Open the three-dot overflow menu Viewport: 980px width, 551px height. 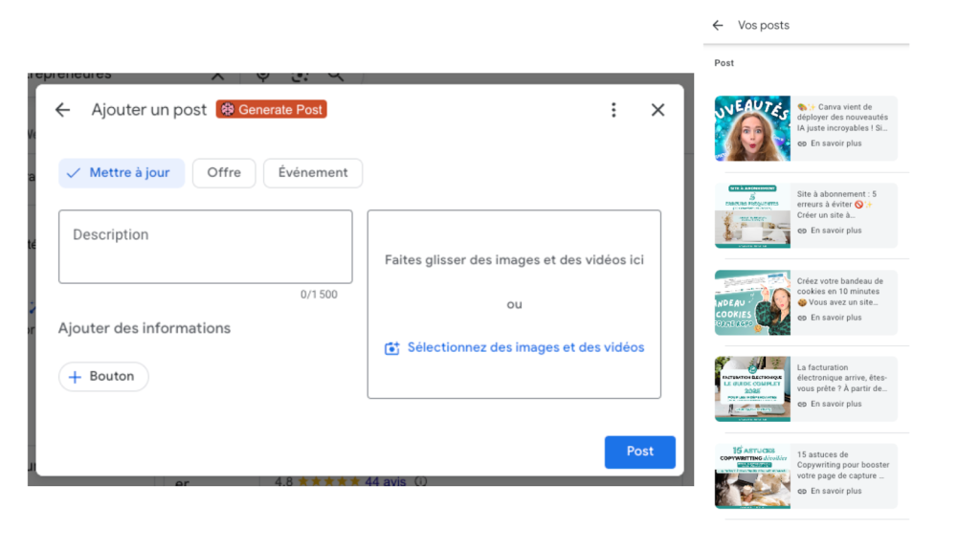point(613,110)
